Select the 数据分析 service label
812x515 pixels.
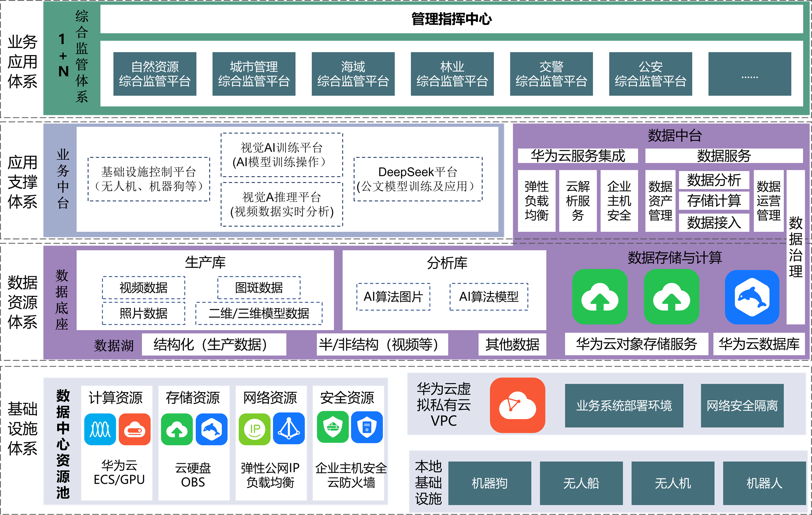[x=713, y=182]
